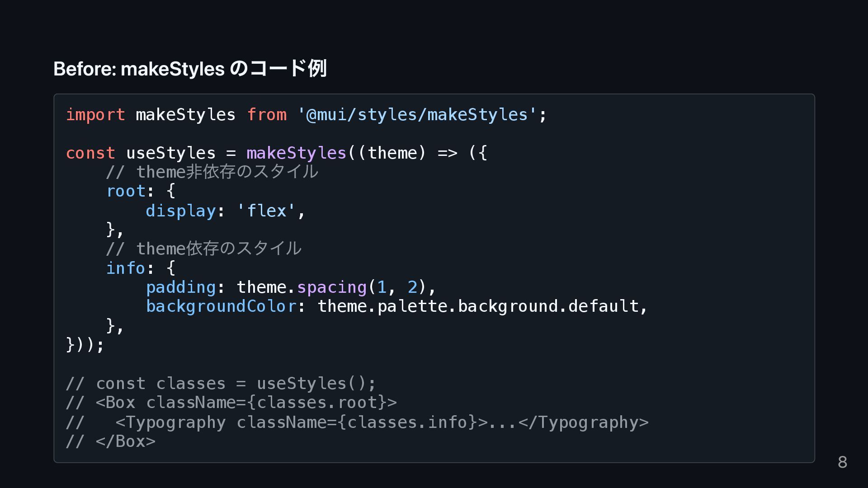Click the 'import' keyword on the first line
The height and width of the screenshot is (488, 868).
pos(95,115)
